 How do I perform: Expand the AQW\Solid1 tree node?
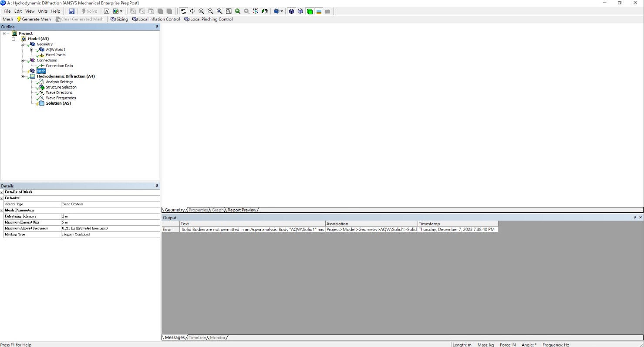point(31,50)
